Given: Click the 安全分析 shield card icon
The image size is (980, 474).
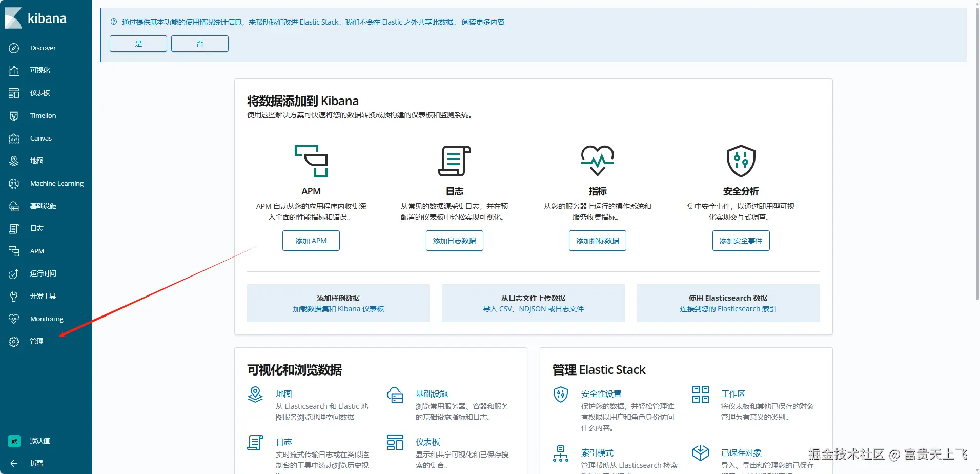Looking at the screenshot, I should [x=741, y=161].
